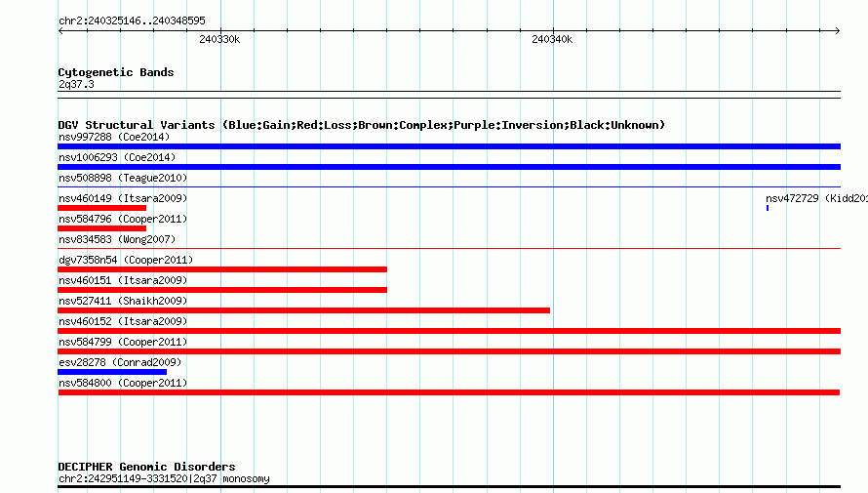868x493 pixels.
Task: Click the 240330k ruler tick label
Action: pos(219,39)
